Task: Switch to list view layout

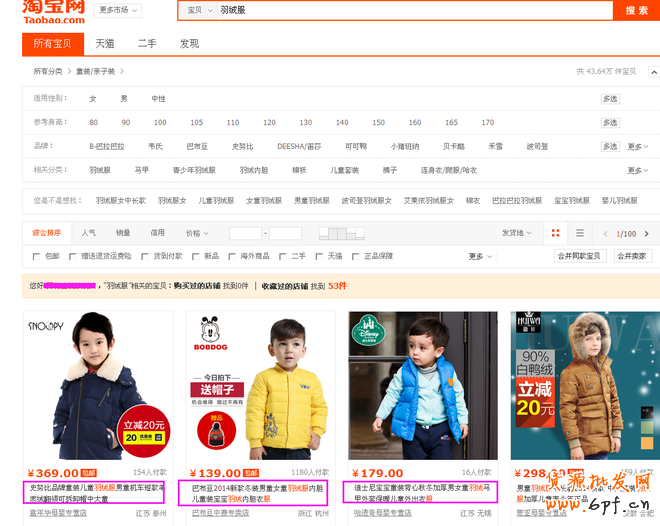Action: pos(580,233)
